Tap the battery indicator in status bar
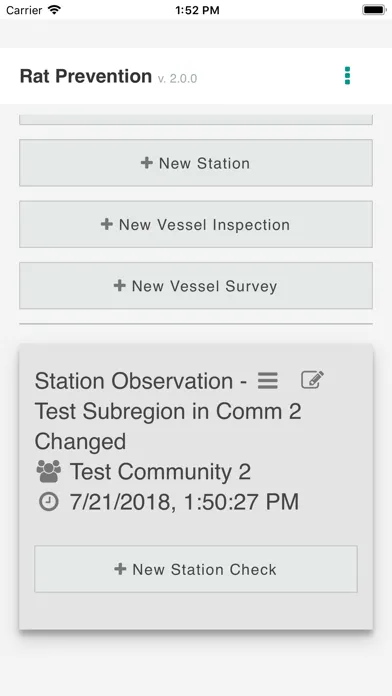 (x=374, y=10)
